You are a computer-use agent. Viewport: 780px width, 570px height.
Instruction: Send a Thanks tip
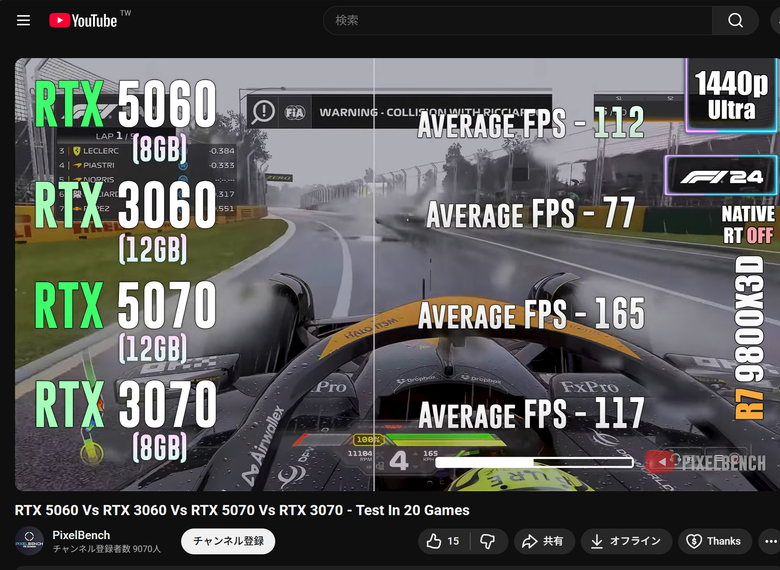[715, 541]
